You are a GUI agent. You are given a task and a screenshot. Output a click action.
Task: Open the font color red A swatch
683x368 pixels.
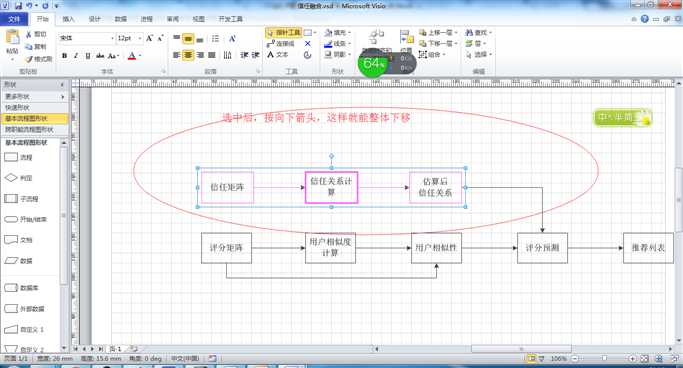click(x=132, y=56)
